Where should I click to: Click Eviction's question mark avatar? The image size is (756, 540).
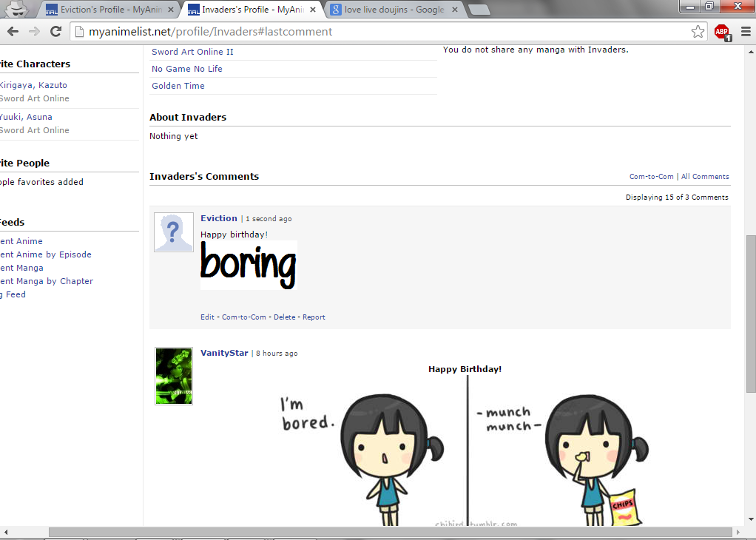click(174, 232)
